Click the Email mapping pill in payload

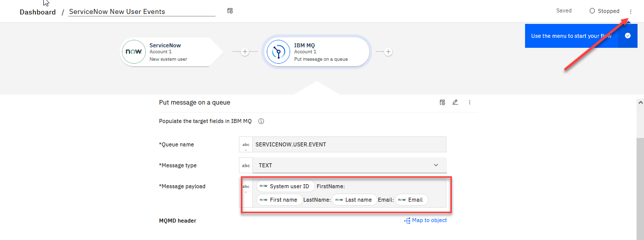click(x=412, y=200)
